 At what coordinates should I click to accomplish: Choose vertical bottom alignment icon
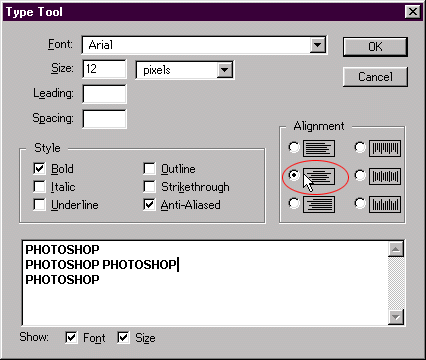tap(385, 204)
